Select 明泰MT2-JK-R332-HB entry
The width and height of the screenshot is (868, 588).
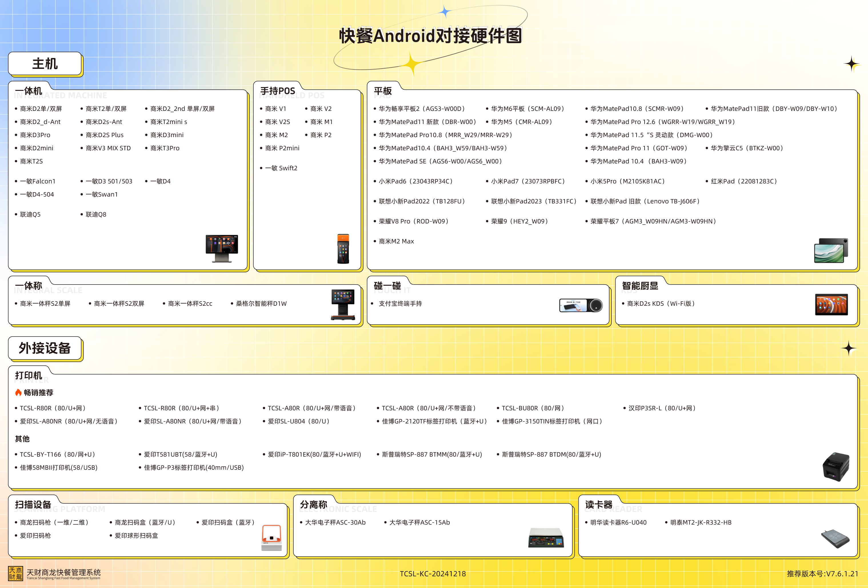tap(701, 523)
